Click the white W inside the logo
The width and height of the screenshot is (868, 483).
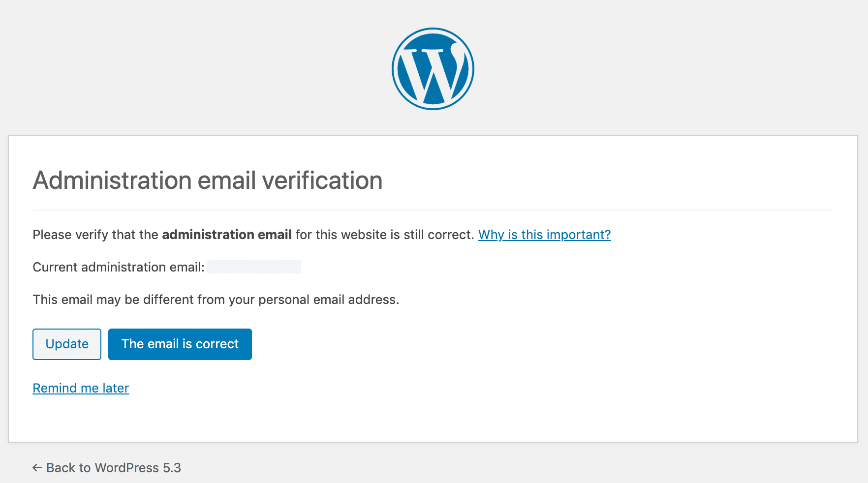433,74
